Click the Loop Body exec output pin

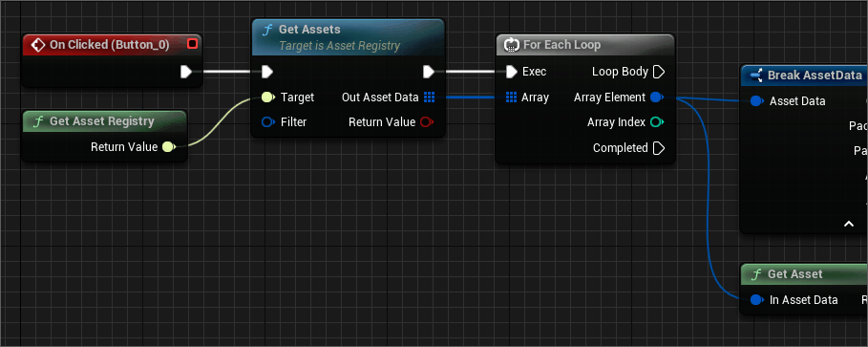click(x=659, y=72)
